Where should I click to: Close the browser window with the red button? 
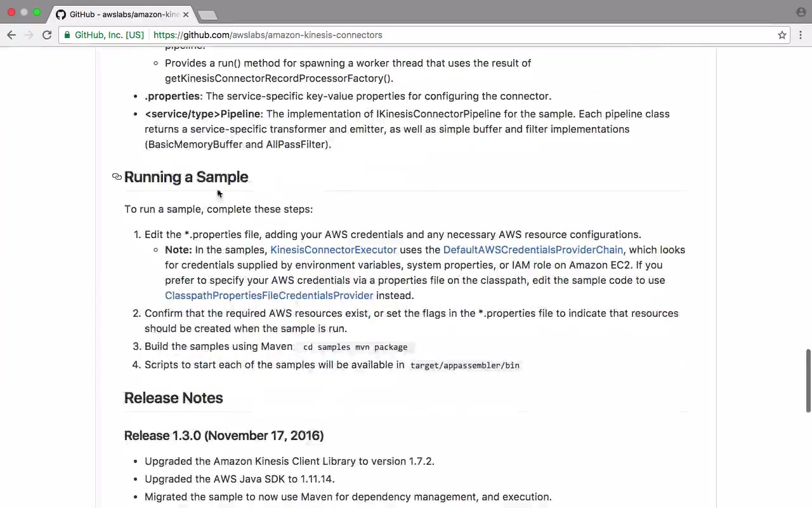[11, 12]
